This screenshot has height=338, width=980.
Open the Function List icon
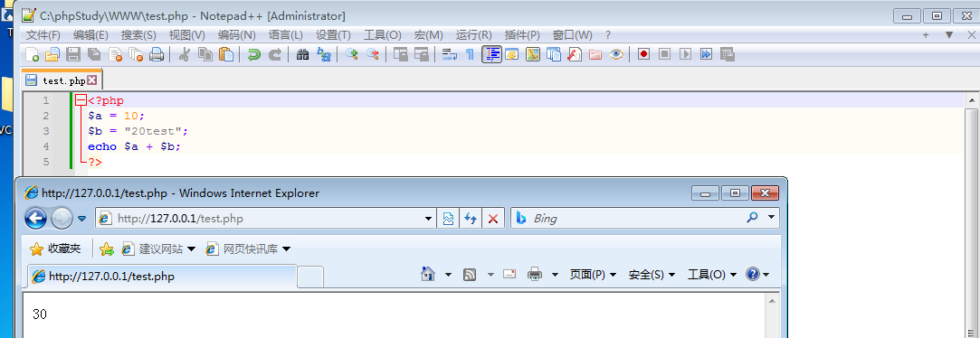[575, 54]
